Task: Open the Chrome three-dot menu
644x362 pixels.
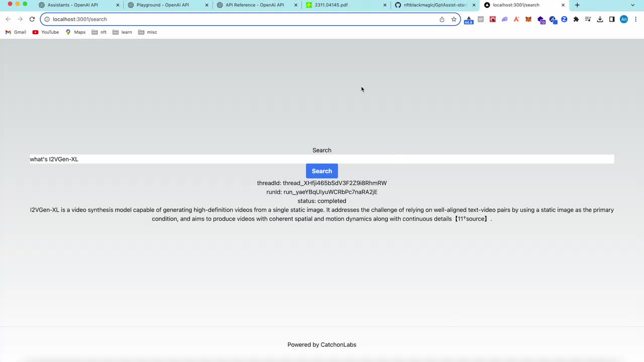Action: pos(636,19)
